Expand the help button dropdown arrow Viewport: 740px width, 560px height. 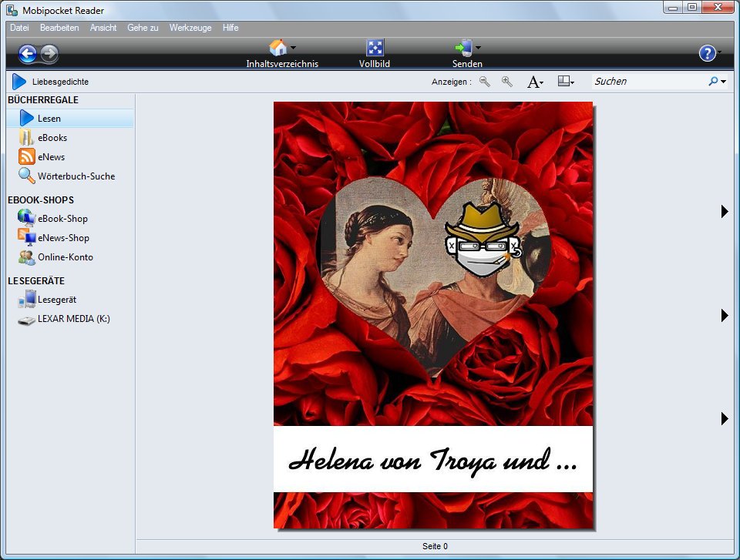[719, 52]
